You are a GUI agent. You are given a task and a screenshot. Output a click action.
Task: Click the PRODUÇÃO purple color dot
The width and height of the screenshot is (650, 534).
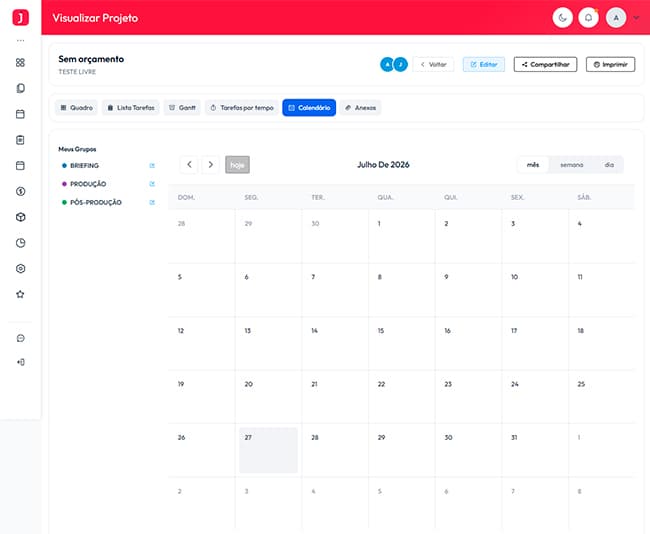tap(64, 184)
